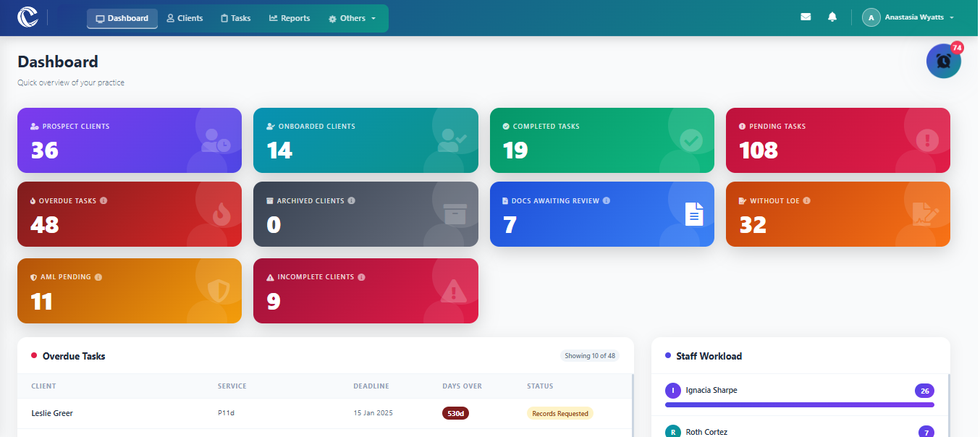This screenshot has height=437, width=980.
Task: Click the shield icon on AML Pending card
Action: (x=219, y=291)
